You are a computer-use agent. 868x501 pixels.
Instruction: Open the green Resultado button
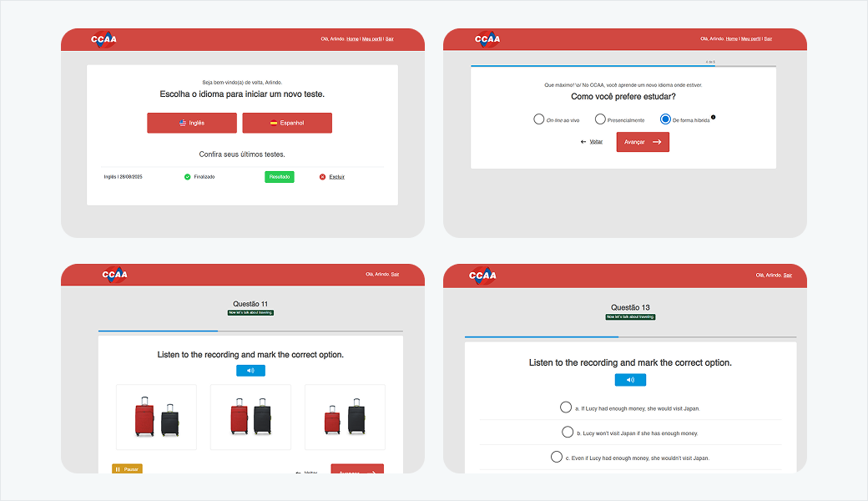[280, 177]
